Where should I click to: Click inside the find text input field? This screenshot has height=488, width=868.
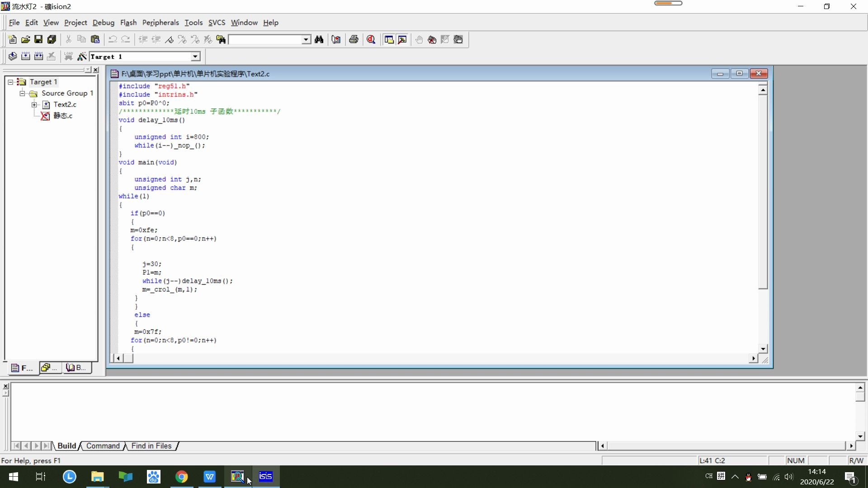tap(265, 40)
